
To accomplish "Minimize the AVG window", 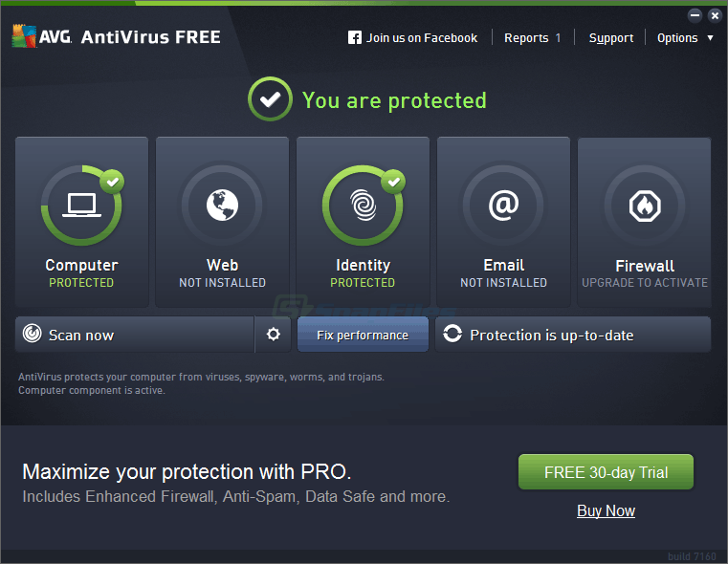I will [x=695, y=15].
